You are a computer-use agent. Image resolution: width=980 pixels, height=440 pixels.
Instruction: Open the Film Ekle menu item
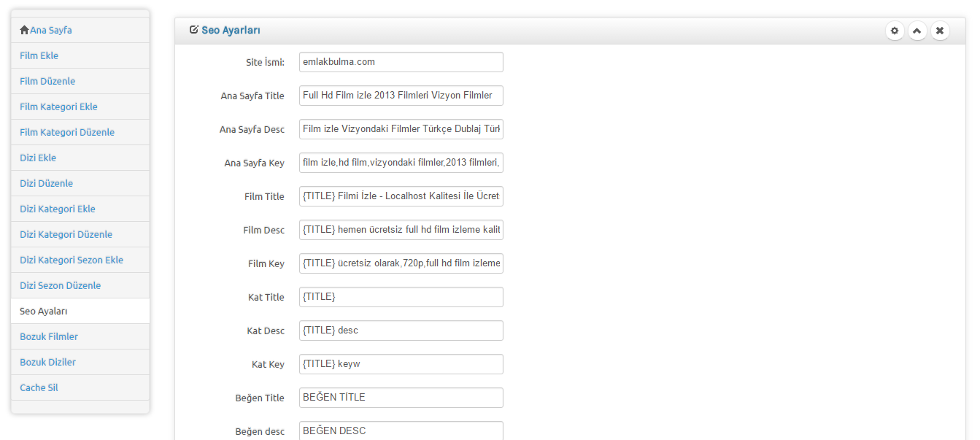pyautogui.click(x=80, y=55)
